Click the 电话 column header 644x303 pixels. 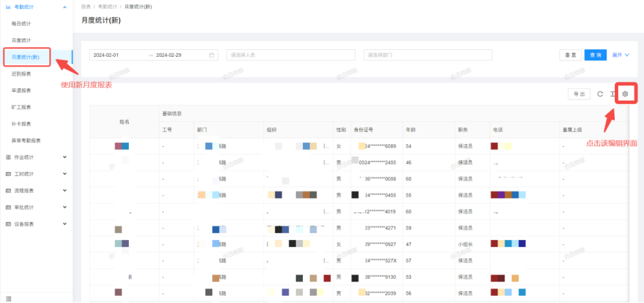[x=525, y=130]
